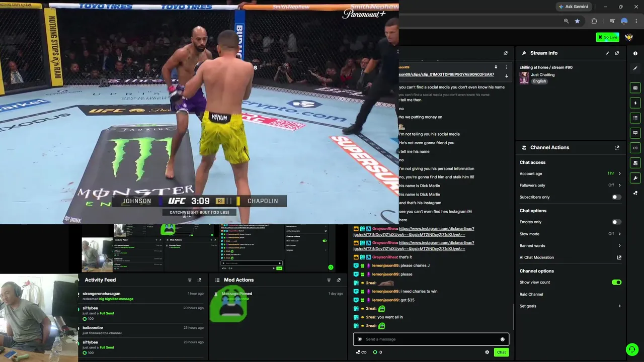Click the English language tag
The height and width of the screenshot is (362, 644).
pyautogui.click(x=539, y=81)
